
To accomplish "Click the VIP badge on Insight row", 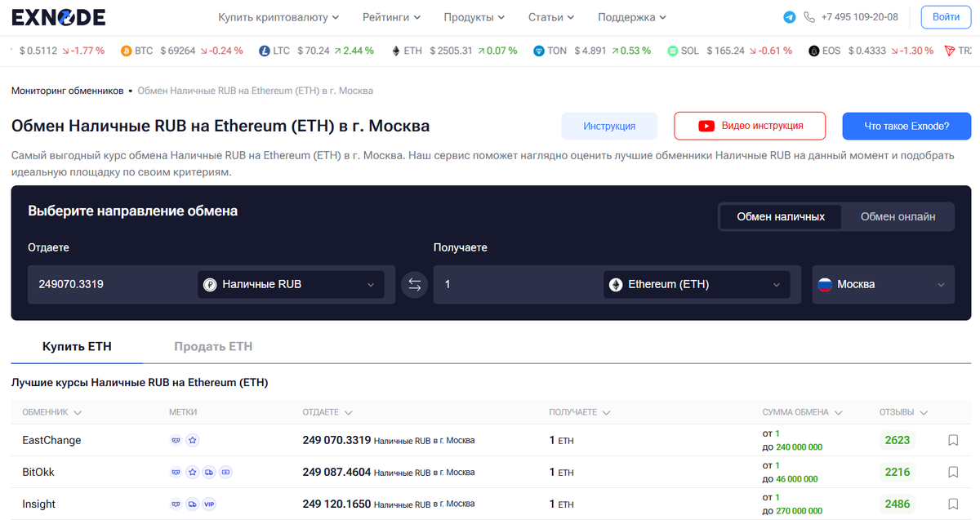I will pyautogui.click(x=209, y=504).
